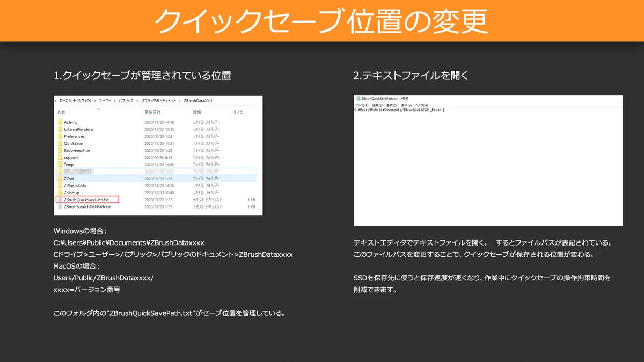This screenshot has width=644, height=362.
Task: Click the date 2020/10/13 10:40
Action: click(x=159, y=193)
